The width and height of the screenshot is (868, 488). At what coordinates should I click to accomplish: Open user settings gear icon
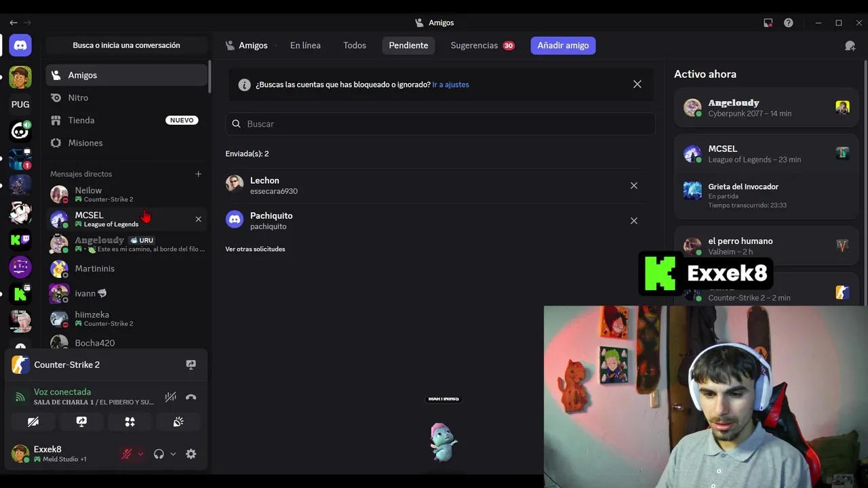191,454
